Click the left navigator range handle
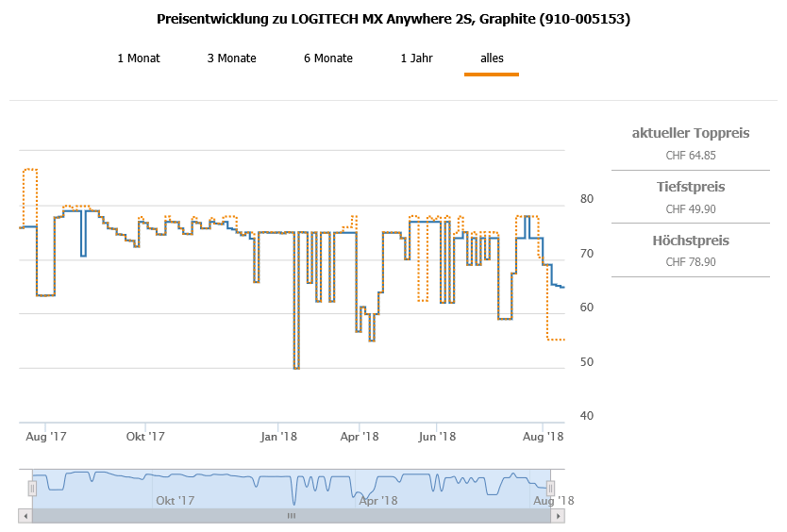 click(32, 488)
